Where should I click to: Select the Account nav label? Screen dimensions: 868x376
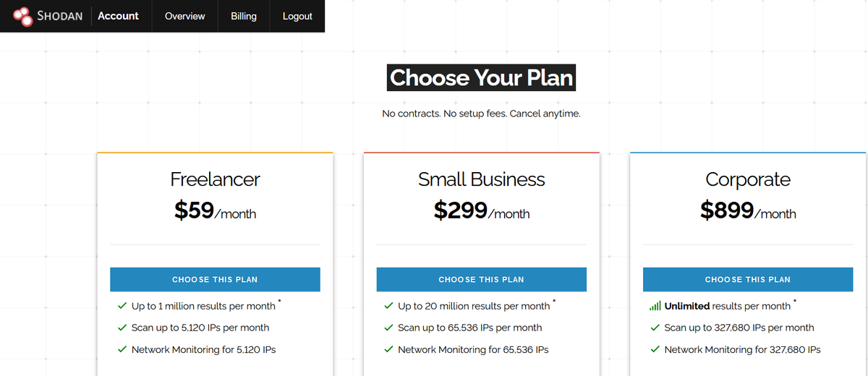[118, 16]
